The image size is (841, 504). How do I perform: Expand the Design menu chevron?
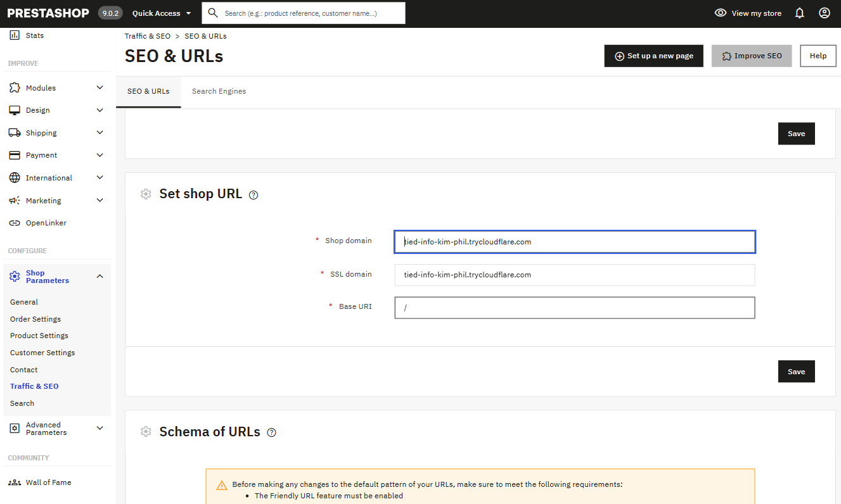[100, 110]
